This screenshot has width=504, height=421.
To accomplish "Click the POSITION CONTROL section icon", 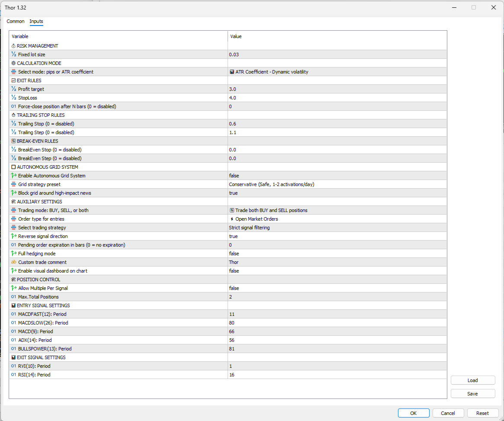I will tap(13, 280).
